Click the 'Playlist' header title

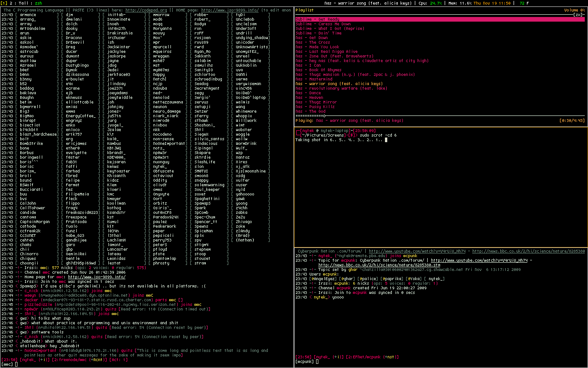tap(305, 10)
